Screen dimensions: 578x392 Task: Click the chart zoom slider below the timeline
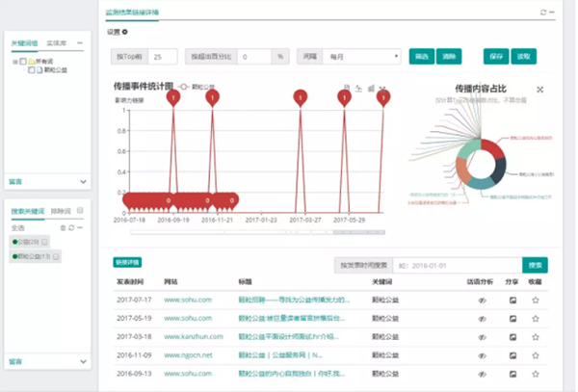point(257,232)
